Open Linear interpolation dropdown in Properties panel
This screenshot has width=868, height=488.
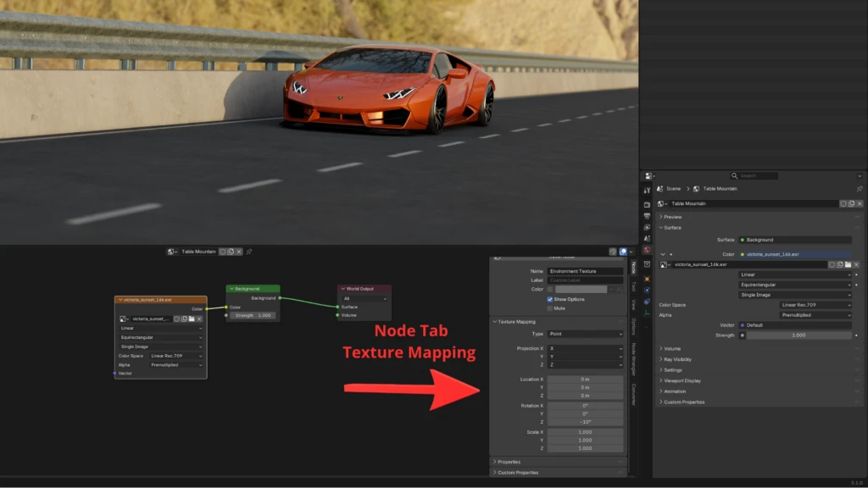795,274
